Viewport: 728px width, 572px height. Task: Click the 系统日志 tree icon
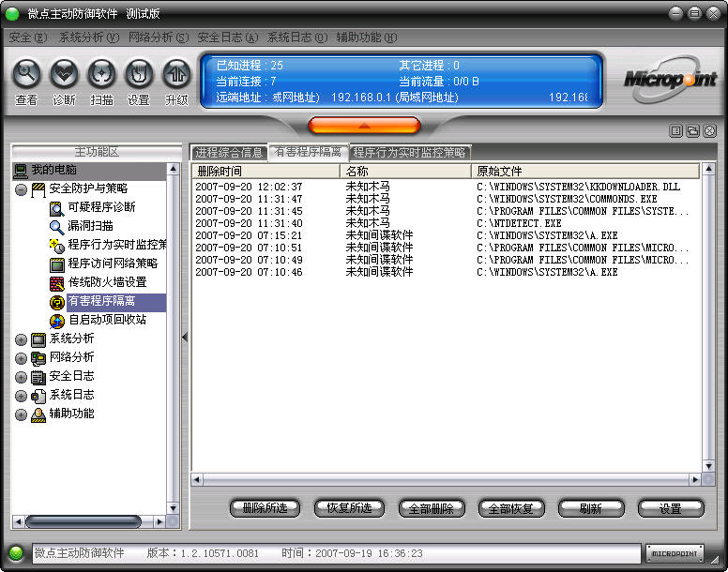tap(38, 396)
